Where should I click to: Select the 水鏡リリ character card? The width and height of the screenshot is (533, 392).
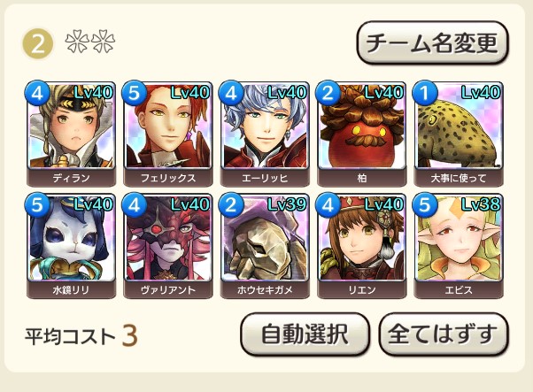pos(71,246)
